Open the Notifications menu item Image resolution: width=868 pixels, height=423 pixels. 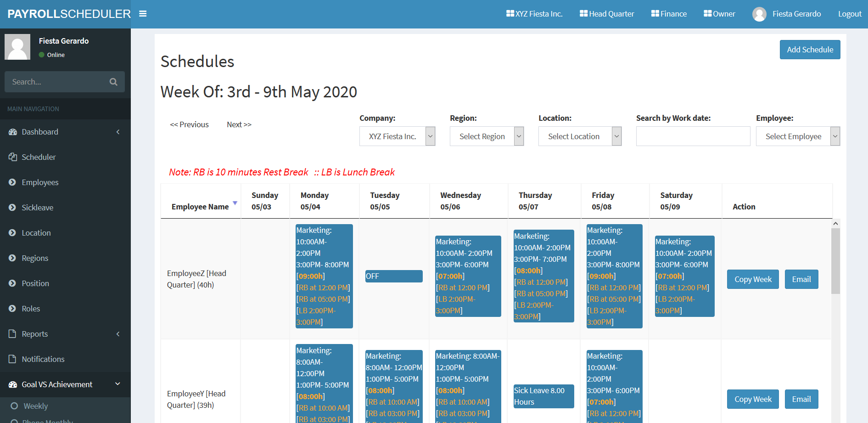(x=65, y=359)
